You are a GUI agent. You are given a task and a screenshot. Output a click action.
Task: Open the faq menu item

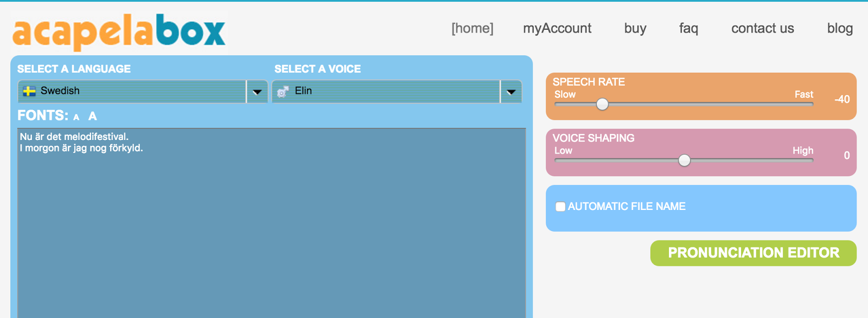tap(688, 28)
